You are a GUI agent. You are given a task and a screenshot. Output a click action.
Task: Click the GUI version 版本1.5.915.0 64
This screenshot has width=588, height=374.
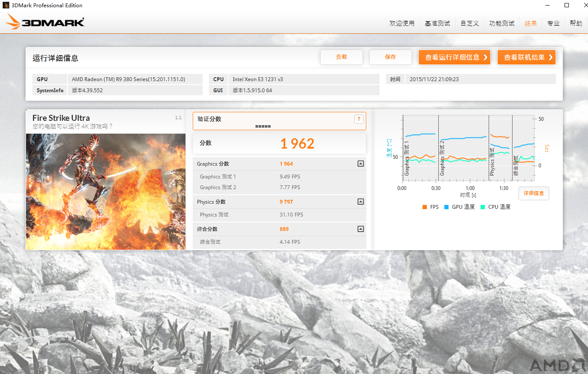point(252,91)
